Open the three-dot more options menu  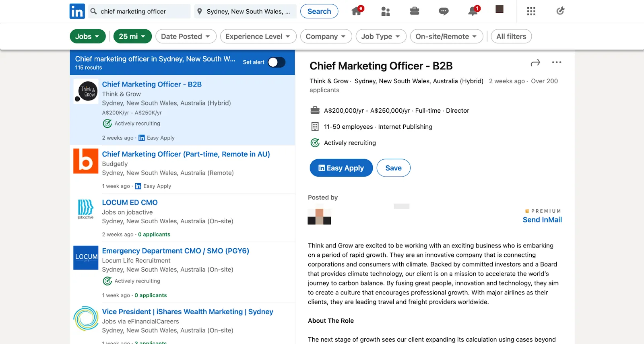coord(557,62)
